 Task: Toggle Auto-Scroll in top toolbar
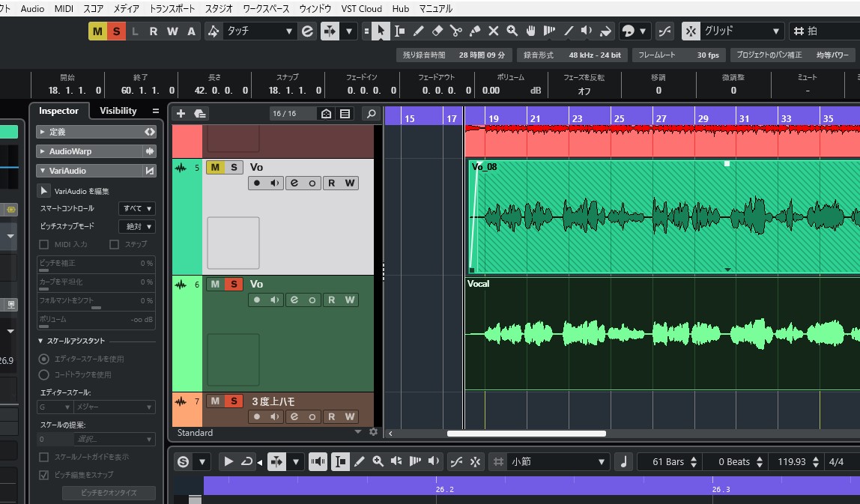[330, 31]
